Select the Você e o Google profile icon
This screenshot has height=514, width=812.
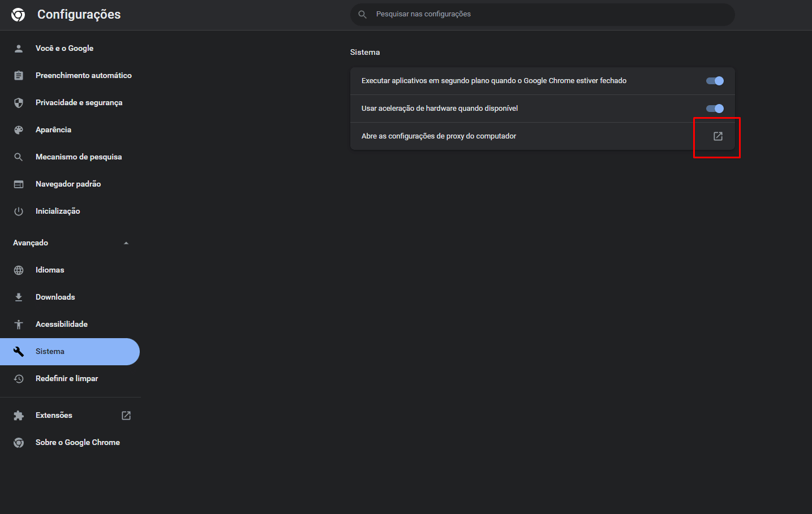(19, 48)
